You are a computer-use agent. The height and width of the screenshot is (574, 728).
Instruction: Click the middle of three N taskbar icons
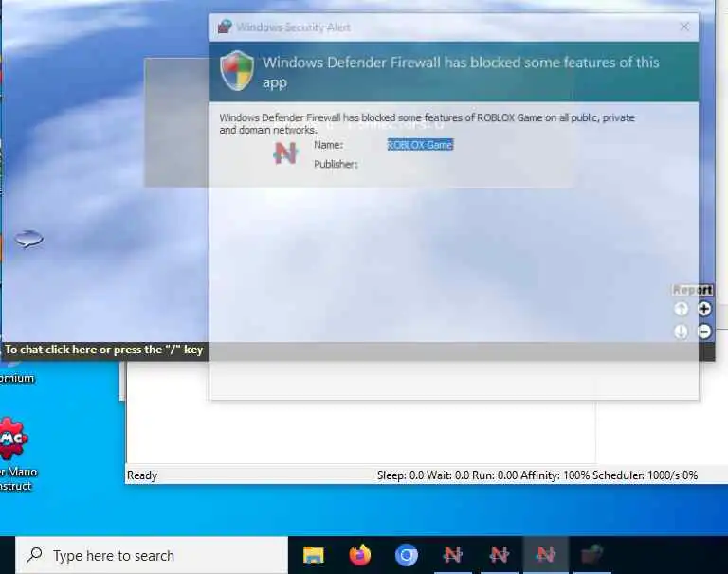pos(500,555)
